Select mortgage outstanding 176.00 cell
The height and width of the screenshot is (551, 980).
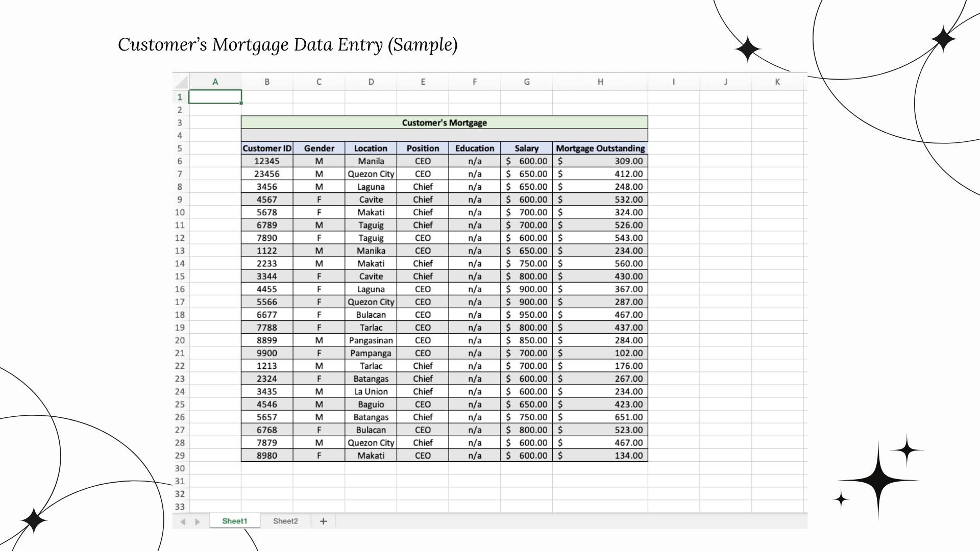coord(600,366)
